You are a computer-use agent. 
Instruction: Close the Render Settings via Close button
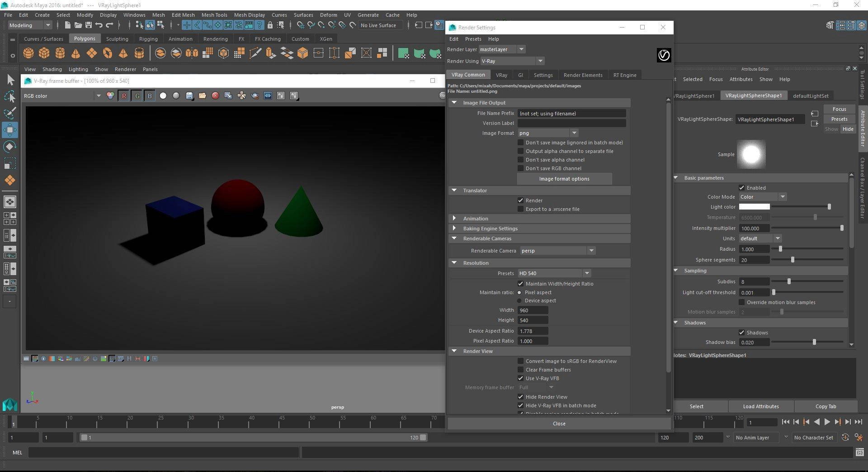559,424
